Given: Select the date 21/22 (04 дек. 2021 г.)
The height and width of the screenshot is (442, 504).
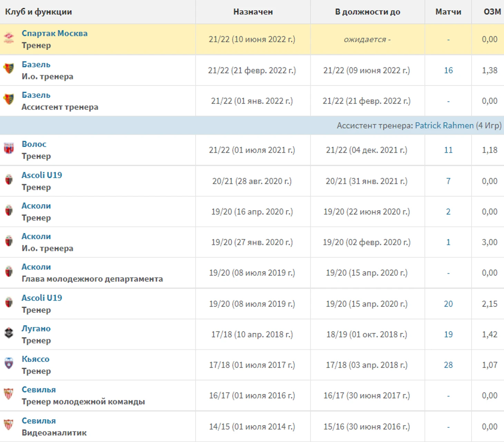Looking at the screenshot, I should click(367, 150).
